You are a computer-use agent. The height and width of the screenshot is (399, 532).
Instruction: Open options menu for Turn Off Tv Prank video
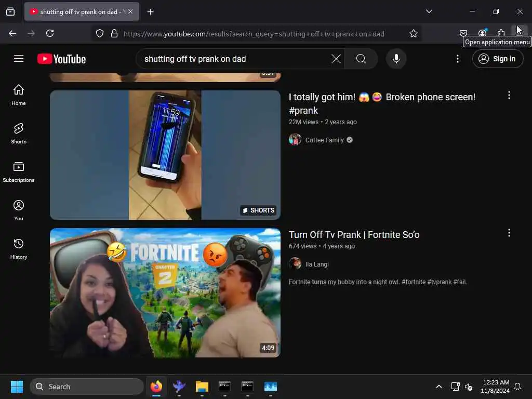click(x=509, y=233)
